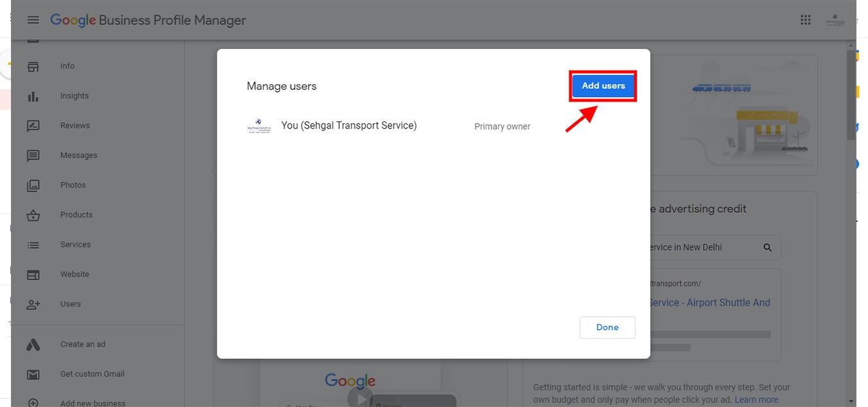Click the Learn more link

[756, 399]
